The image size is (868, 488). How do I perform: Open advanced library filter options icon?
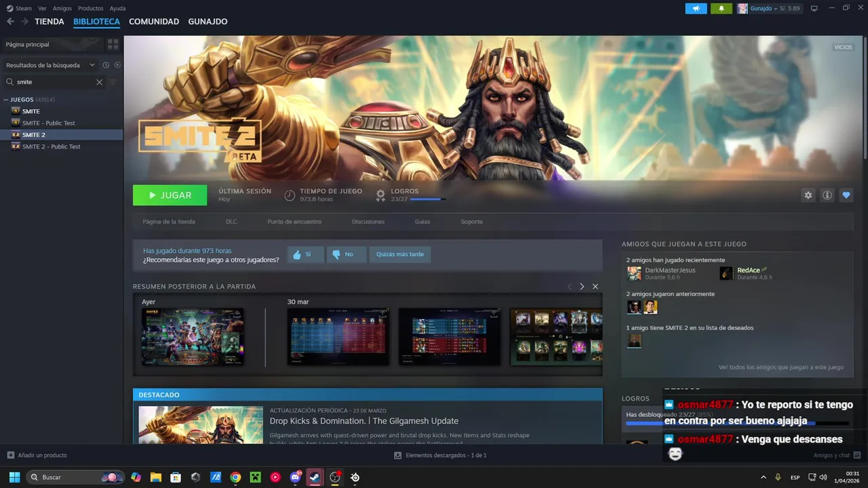point(113,82)
